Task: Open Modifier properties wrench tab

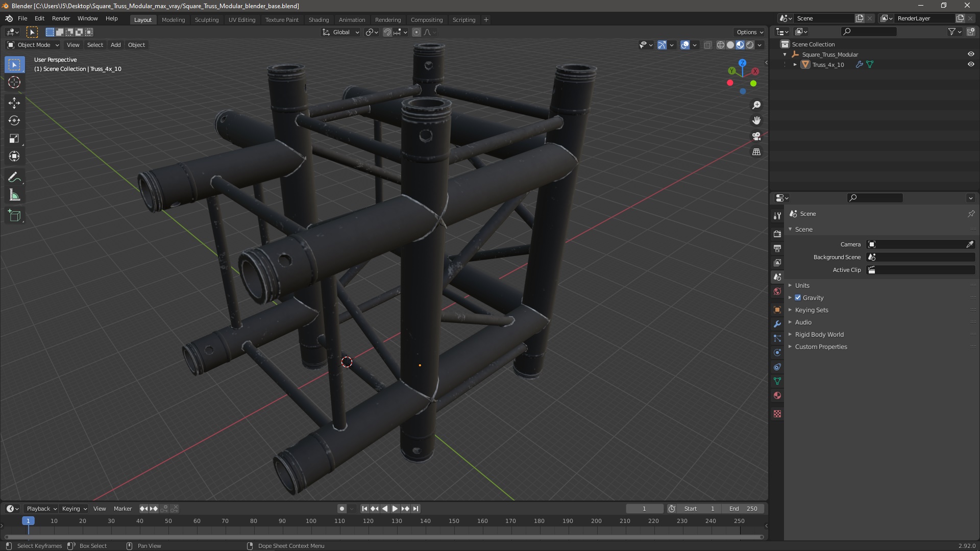Action: (x=777, y=324)
